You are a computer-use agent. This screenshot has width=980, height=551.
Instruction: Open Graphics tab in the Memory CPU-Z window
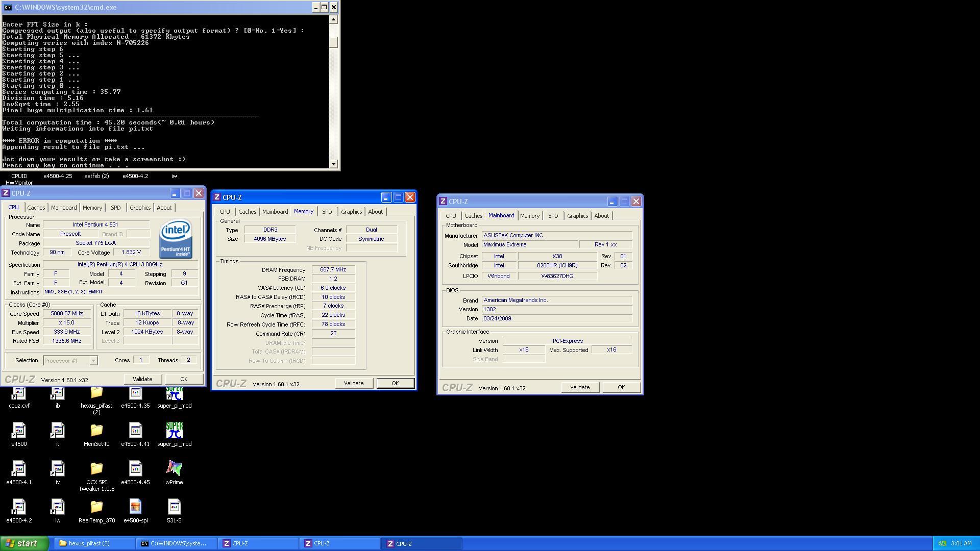pos(351,212)
